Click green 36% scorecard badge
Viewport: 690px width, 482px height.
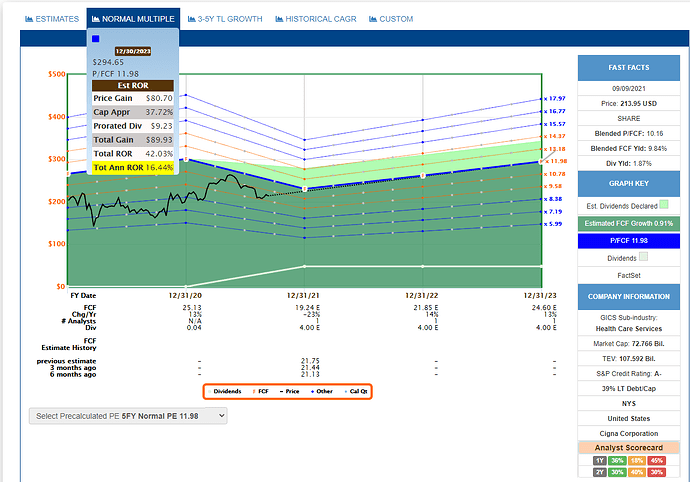(617, 461)
